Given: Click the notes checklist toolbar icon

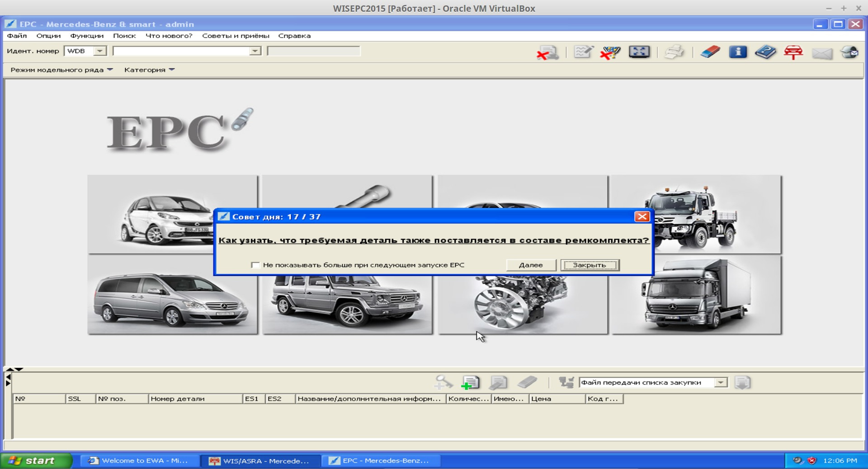Looking at the screenshot, I should [583, 52].
